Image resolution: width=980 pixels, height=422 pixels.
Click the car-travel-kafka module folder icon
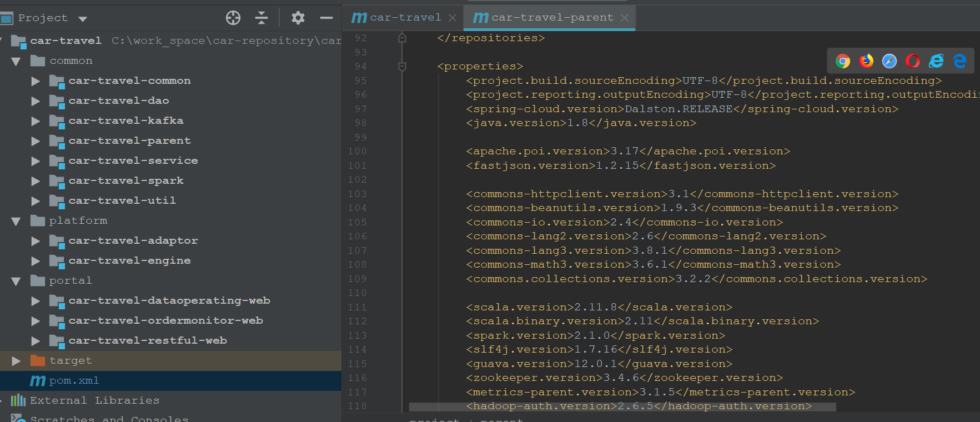tap(57, 121)
